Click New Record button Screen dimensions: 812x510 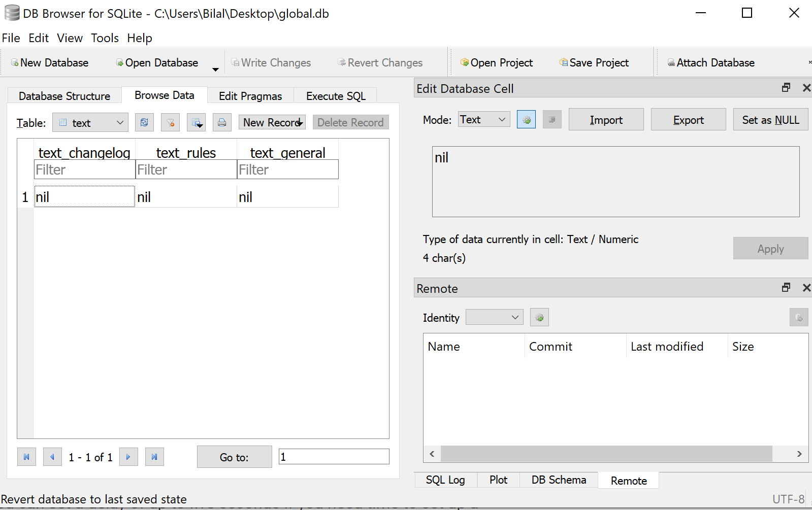(x=272, y=122)
